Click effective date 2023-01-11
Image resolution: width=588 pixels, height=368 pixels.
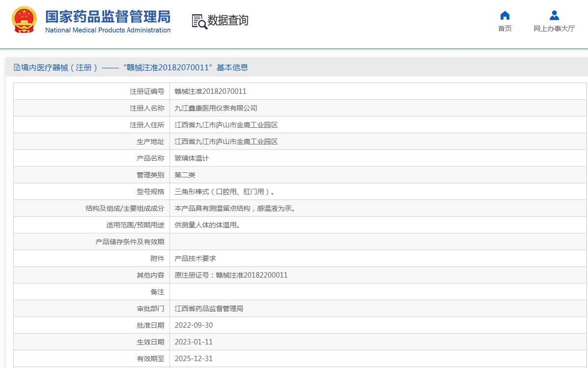coord(194,342)
